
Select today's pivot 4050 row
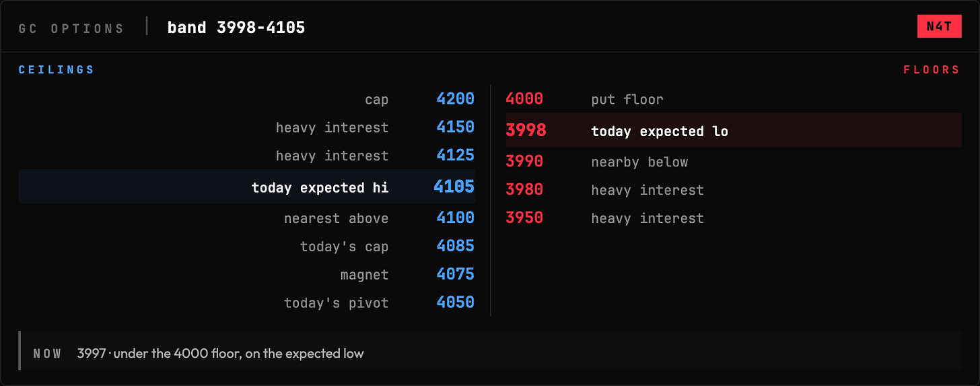[x=247, y=303]
